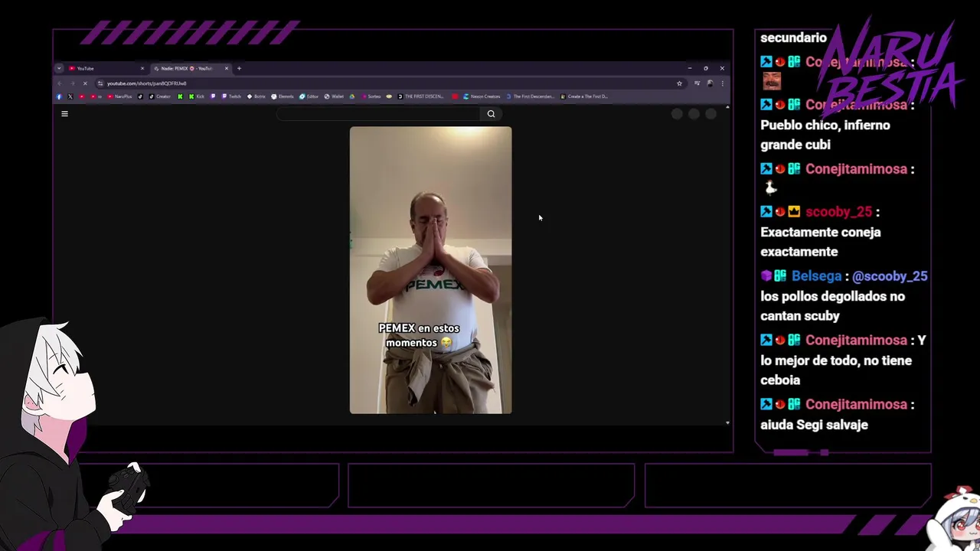The height and width of the screenshot is (551, 980).
Task: Open the Elements bookmark
Action: click(283, 96)
